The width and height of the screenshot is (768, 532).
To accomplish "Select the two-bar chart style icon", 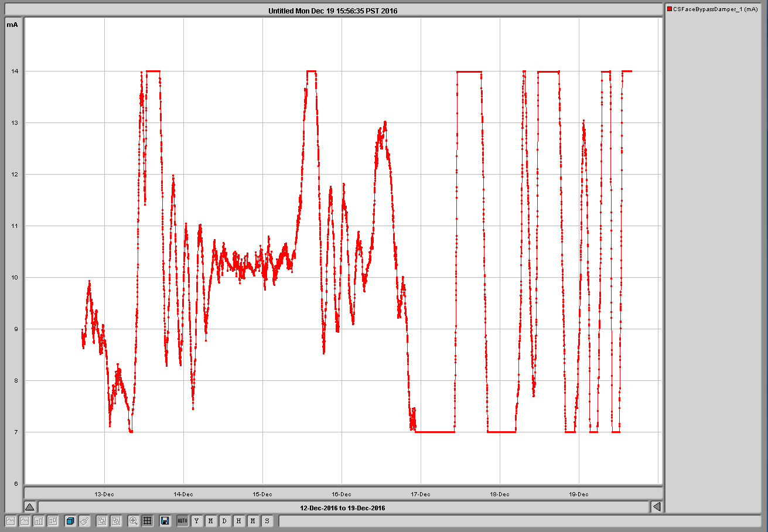I will (53, 521).
